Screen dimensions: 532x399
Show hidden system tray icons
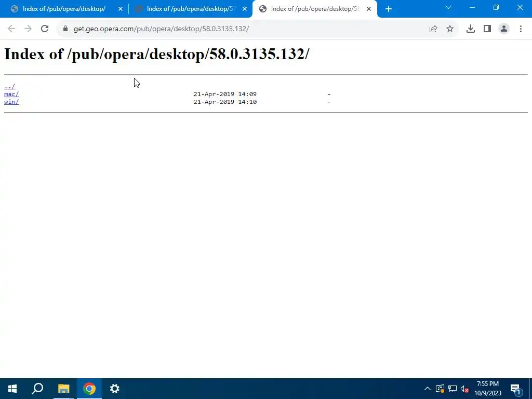428,389
